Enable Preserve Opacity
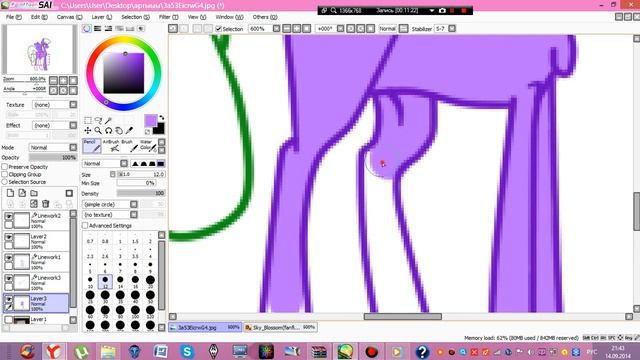 [x=5, y=167]
